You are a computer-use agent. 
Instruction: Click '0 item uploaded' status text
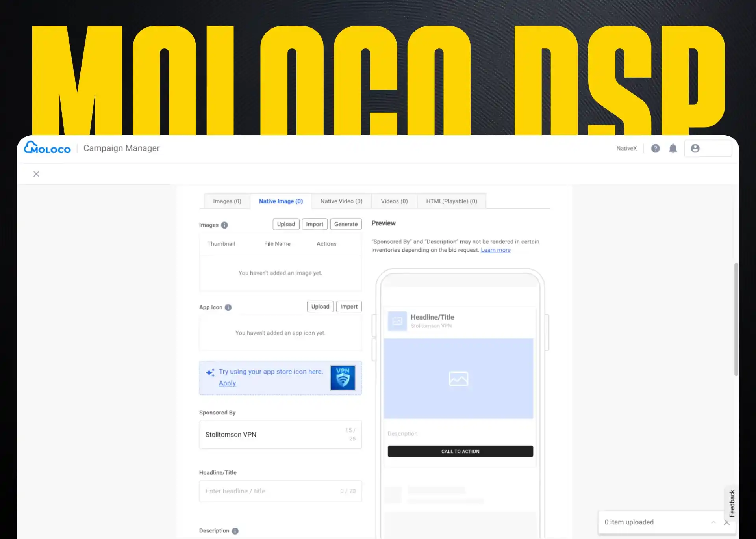coord(629,522)
